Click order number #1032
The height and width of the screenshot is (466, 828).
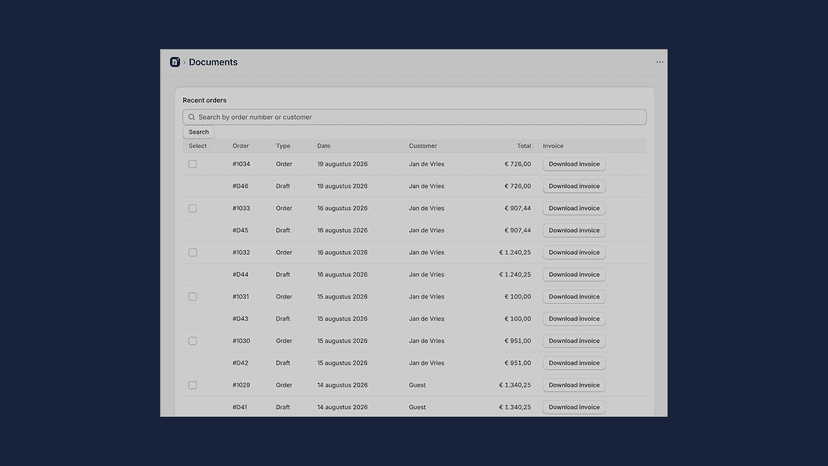tap(241, 253)
